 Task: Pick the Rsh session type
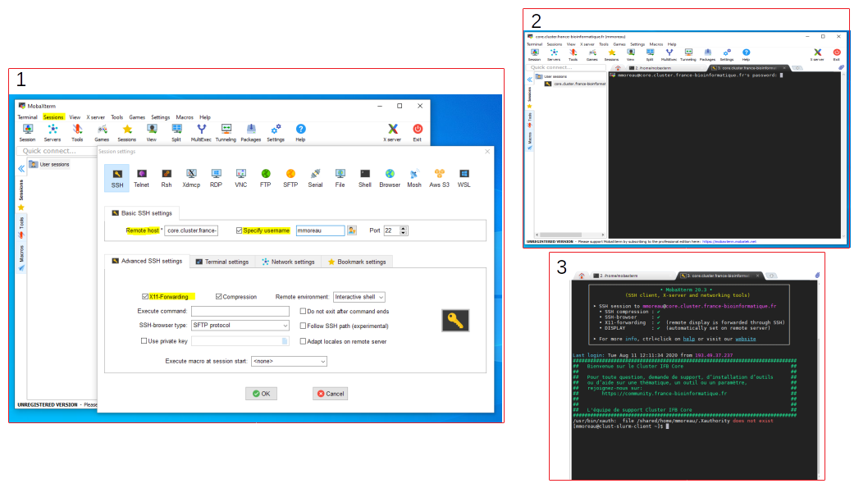tap(167, 178)
